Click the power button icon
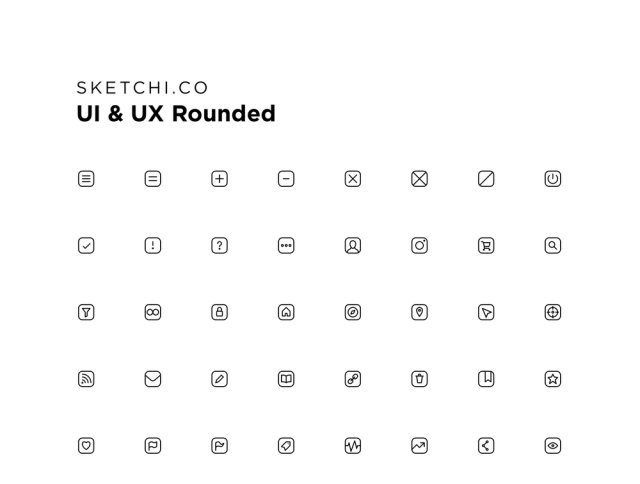The image size is (640, 484). click(x=553, y=179)
